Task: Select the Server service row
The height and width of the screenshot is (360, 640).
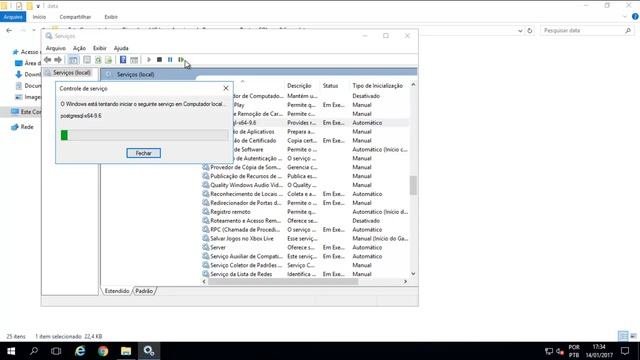Action: pyautogui.click(x=218, y=248)
